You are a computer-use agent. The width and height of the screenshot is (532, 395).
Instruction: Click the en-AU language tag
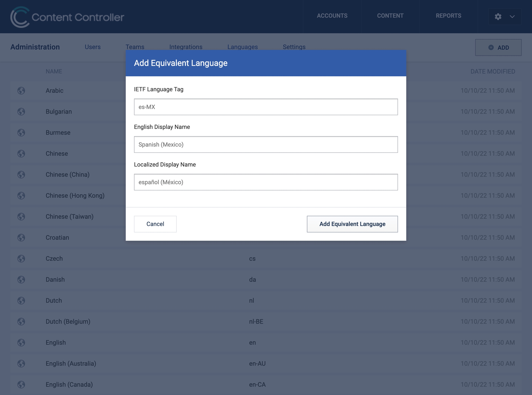click(x=257, y=364)
